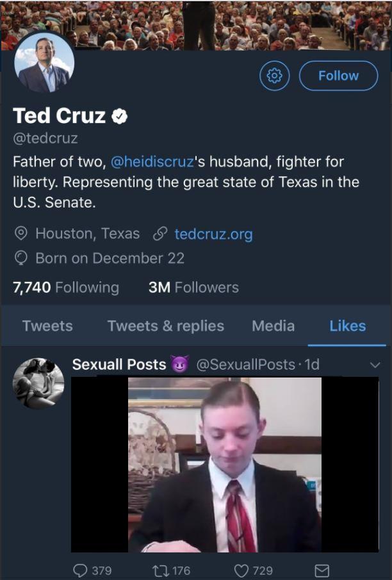The height and width of the screenshot is (580, 392).
Task: Open the @heidiscruz mention link
Action: tap(152, 162)
